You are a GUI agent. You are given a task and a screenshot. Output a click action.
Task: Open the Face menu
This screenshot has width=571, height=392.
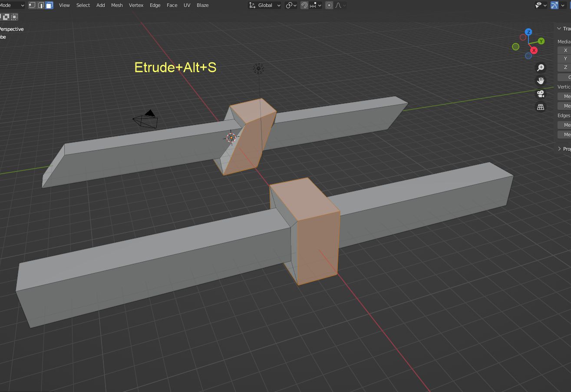point(172,5)
